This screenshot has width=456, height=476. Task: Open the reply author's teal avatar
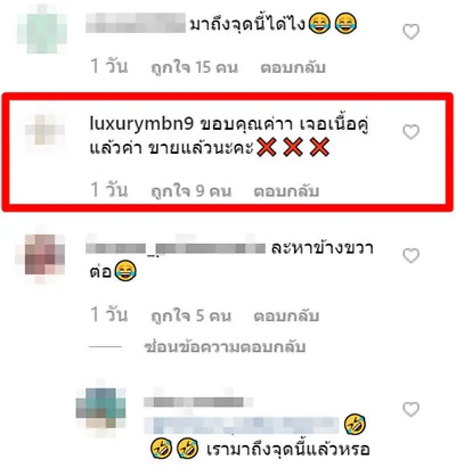point(101,407)
